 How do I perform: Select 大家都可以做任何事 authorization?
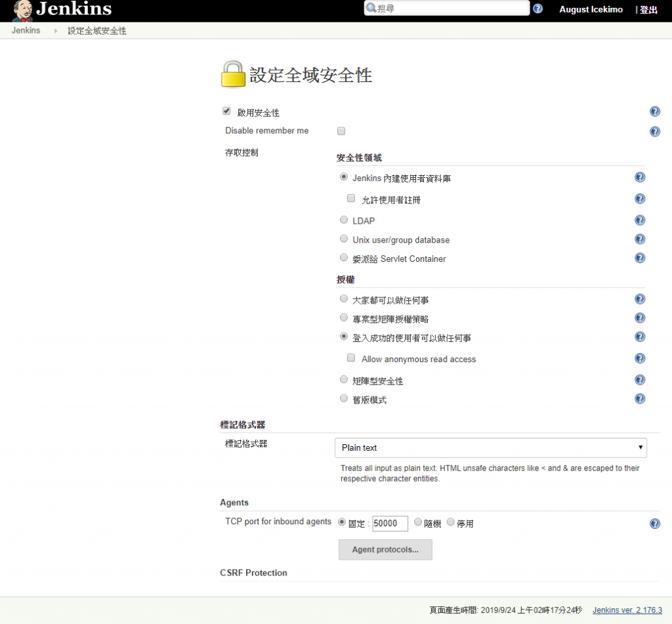(343, 299)
